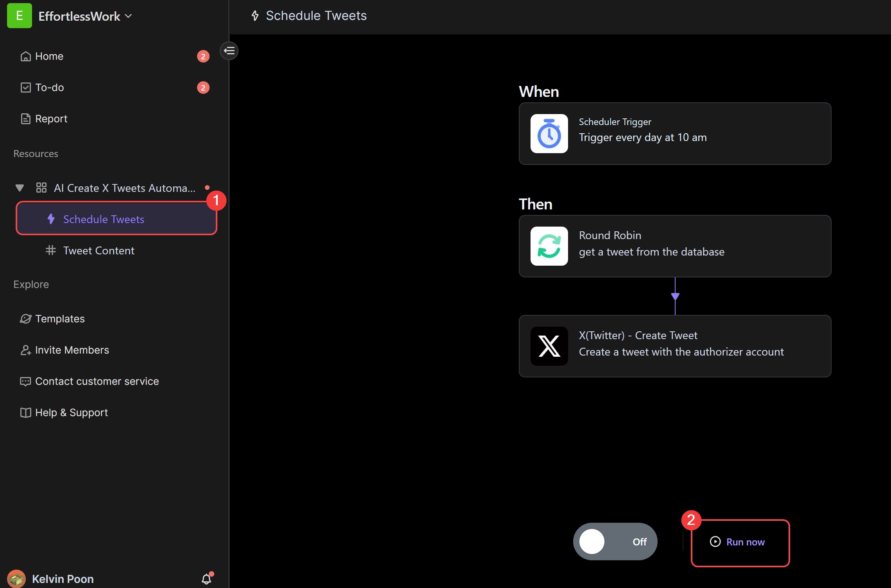The width and height of the screenshot is (891, 588).
Task: Toggle the automation Off switch to On
Action: click(x=614, y=541)
